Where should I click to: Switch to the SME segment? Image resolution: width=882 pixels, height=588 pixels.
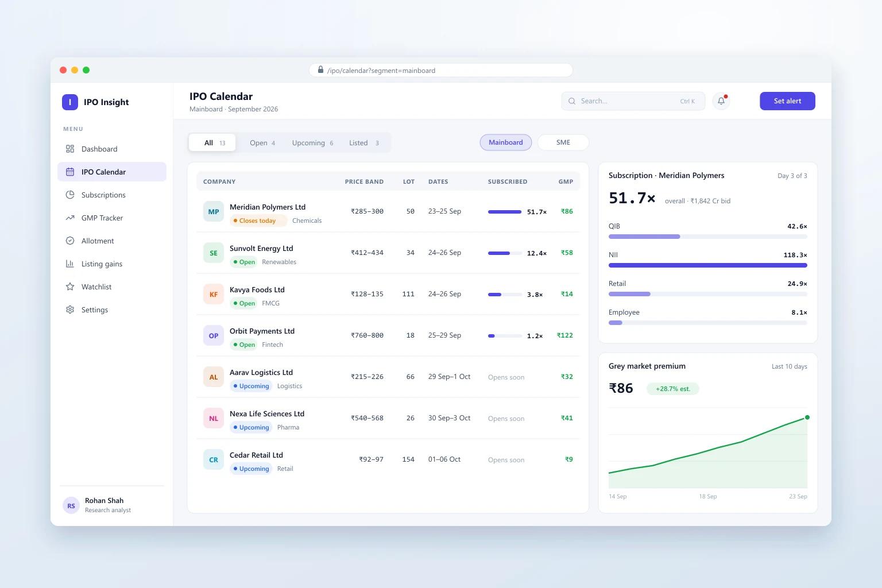563,142
